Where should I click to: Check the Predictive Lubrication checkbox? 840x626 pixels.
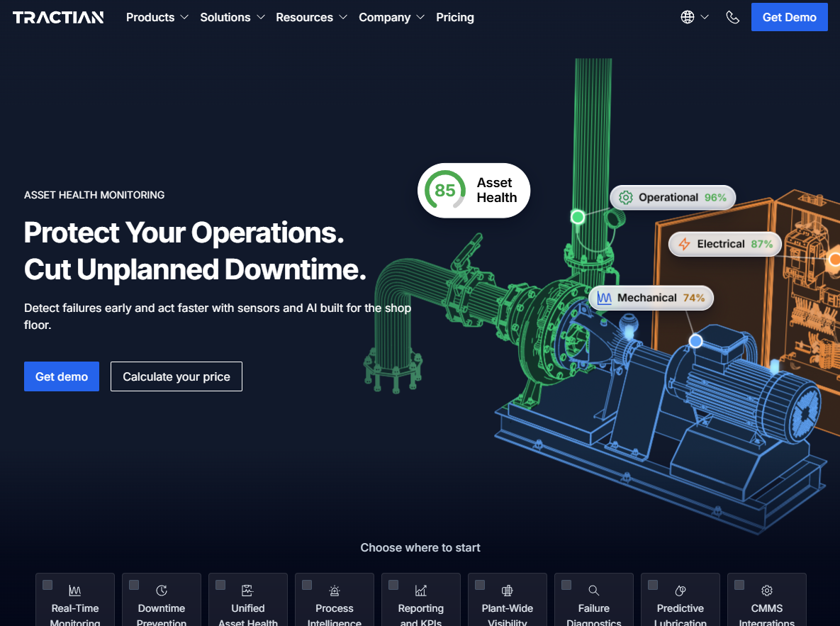click(x=653, y=585)
